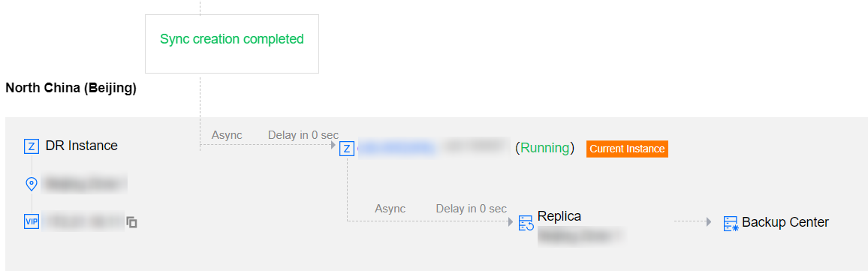
Task: Click the location pin icon
Action: point(32,184)
